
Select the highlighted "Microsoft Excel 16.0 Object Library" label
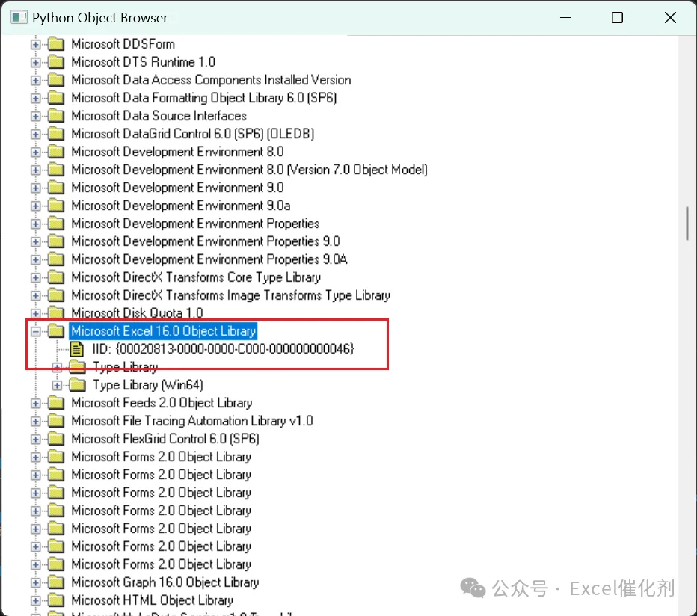coord(164,331)
